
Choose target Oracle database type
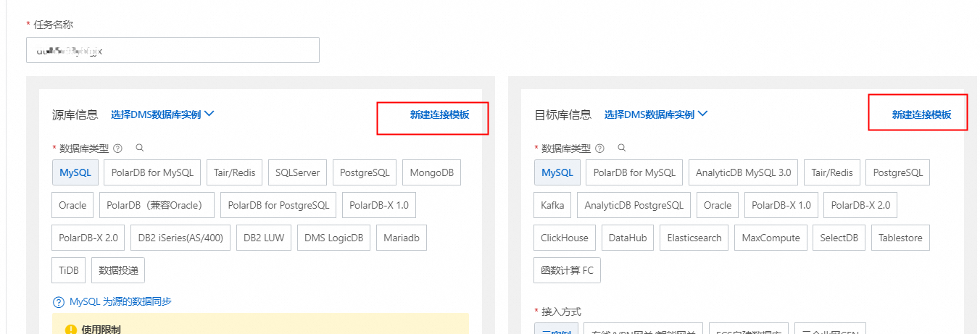[x=718, y=205]
